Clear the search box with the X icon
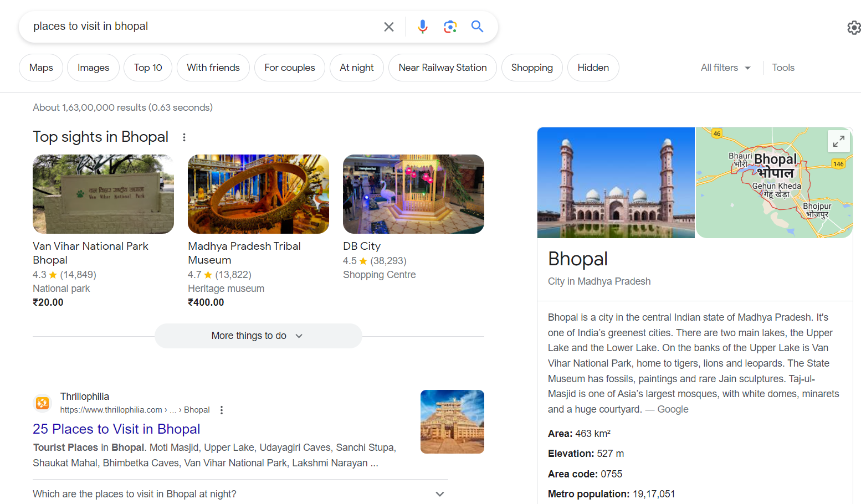Viewport: 861px width, 504px height. point(389,27)
